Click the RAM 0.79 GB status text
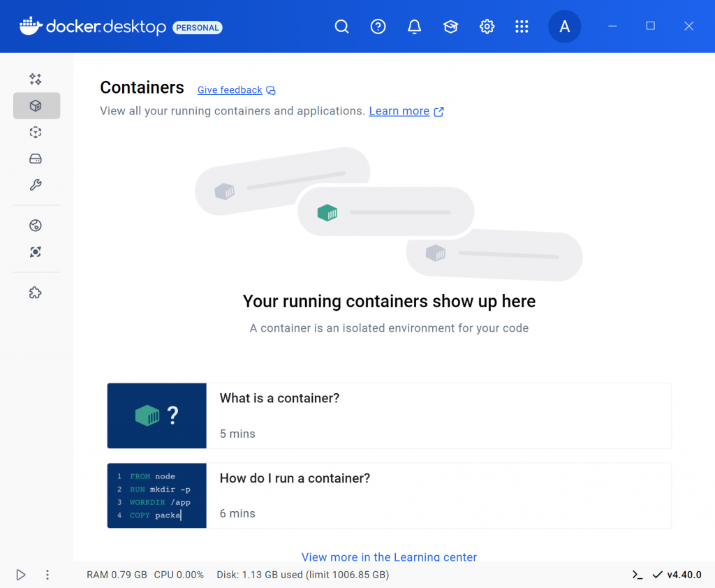The image size is (715, 588). (x=117, y=575)
